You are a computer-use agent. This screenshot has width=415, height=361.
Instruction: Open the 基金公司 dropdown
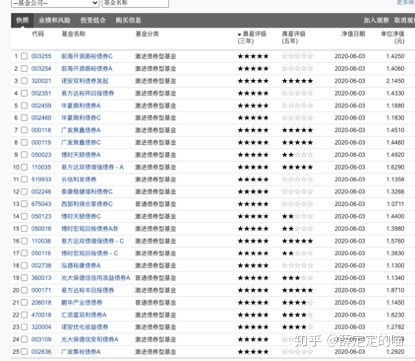pos(55,3)
